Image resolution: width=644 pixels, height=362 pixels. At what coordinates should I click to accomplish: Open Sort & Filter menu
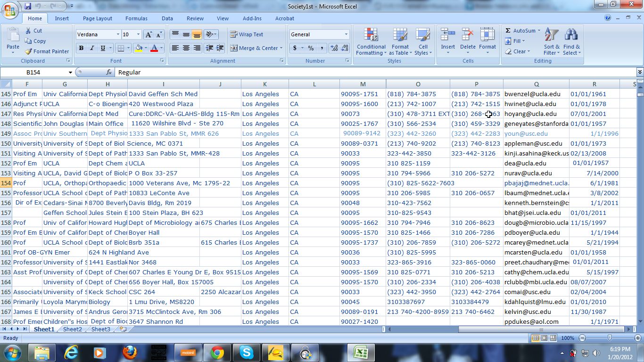tap(552, 41)
